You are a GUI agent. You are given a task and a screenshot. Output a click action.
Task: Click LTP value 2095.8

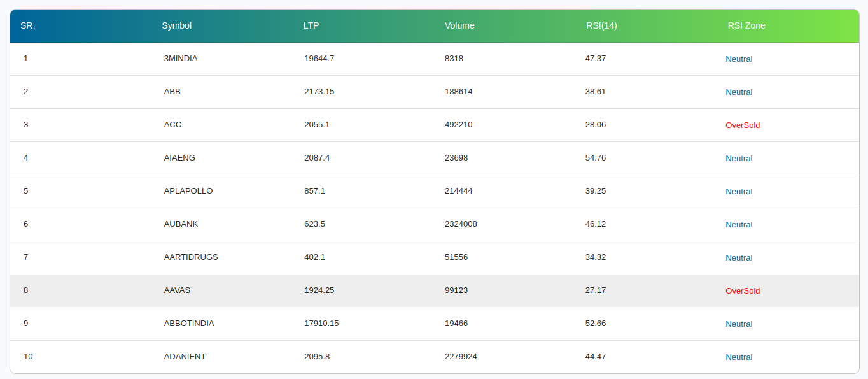(x=317, y=357)
